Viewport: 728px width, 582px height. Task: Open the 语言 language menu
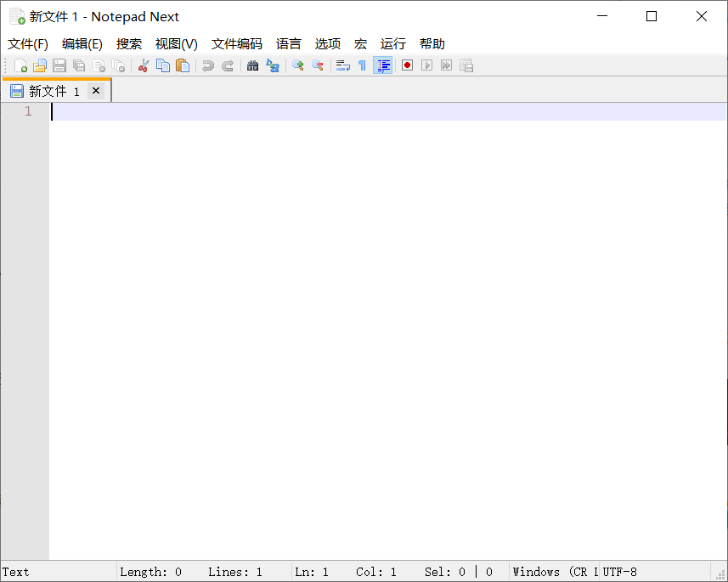pyautogui.click(x=289, y=44)
